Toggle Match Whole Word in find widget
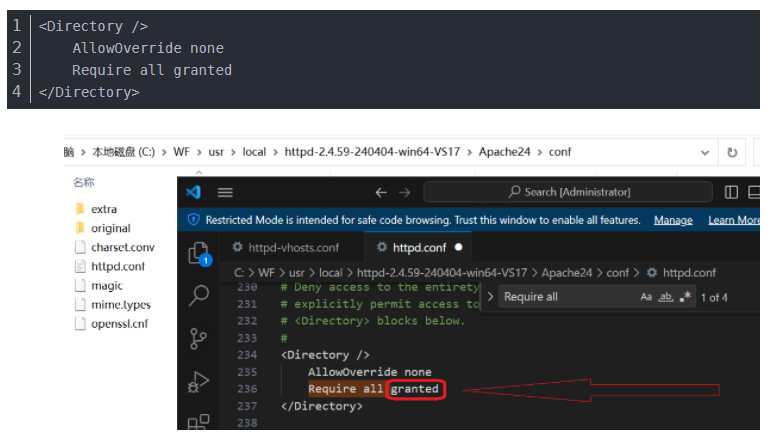Screen dimensions: 767x439 [x=666, y=297]
